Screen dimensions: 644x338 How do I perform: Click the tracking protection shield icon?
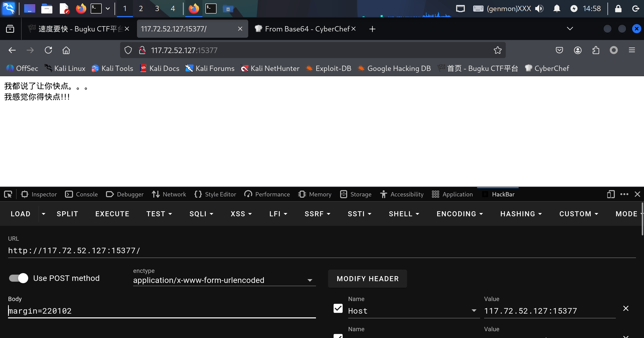point(128,50)
